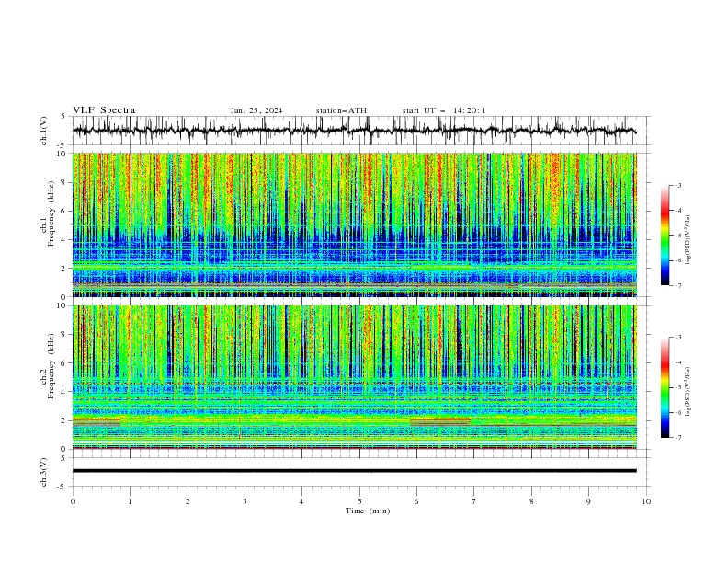
Task: Click the ch.1 spectrogram plot
Action: pos(355,224)
